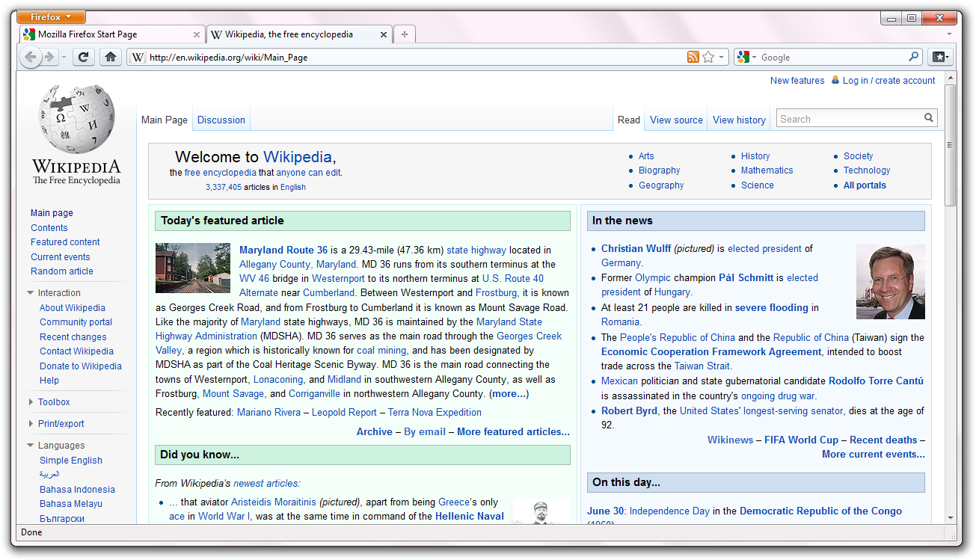Open the Recent changes link
The width and height of the screenshot is (976, 560).
click(x=73, y=337)
